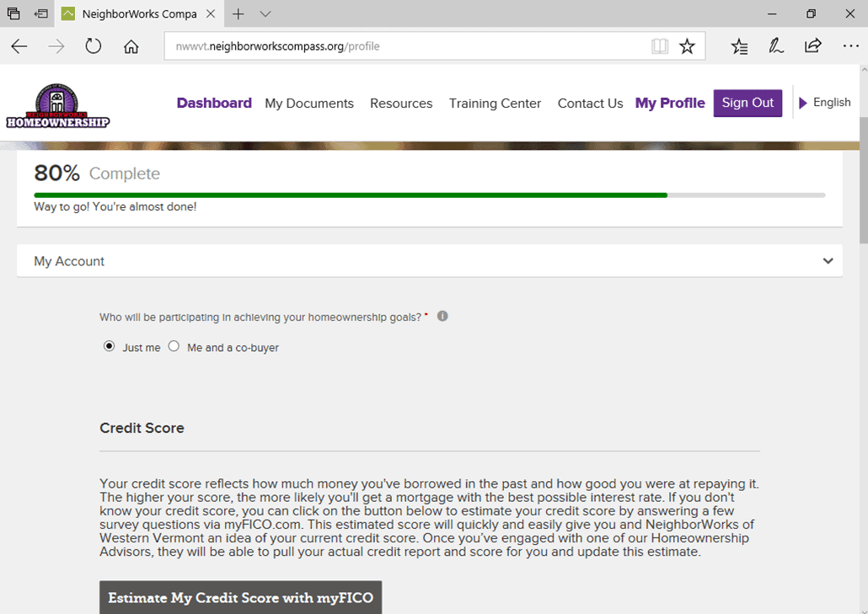Viewport: 868px width, 614px height.
Task: Select the NeighborWorks Compass browser tab
Action: click(x=139, y=13)
